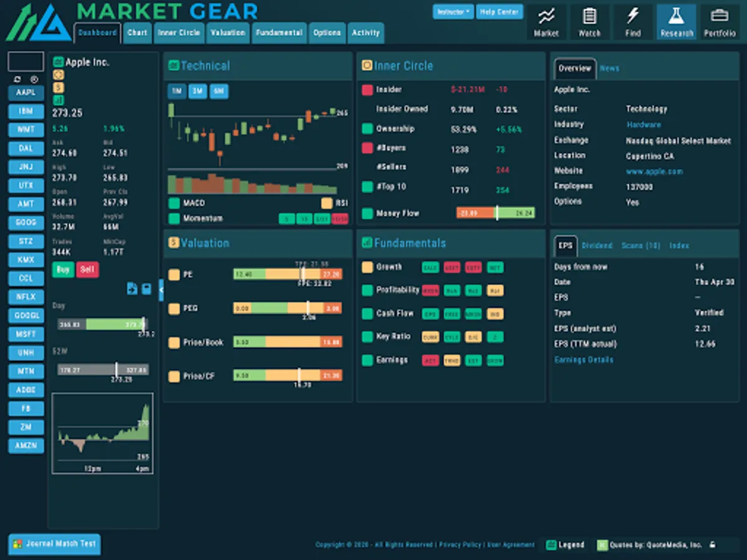Select the 6M timeframe toggle
The width and height of the screenshot is (747, 560).
[219, 91]
